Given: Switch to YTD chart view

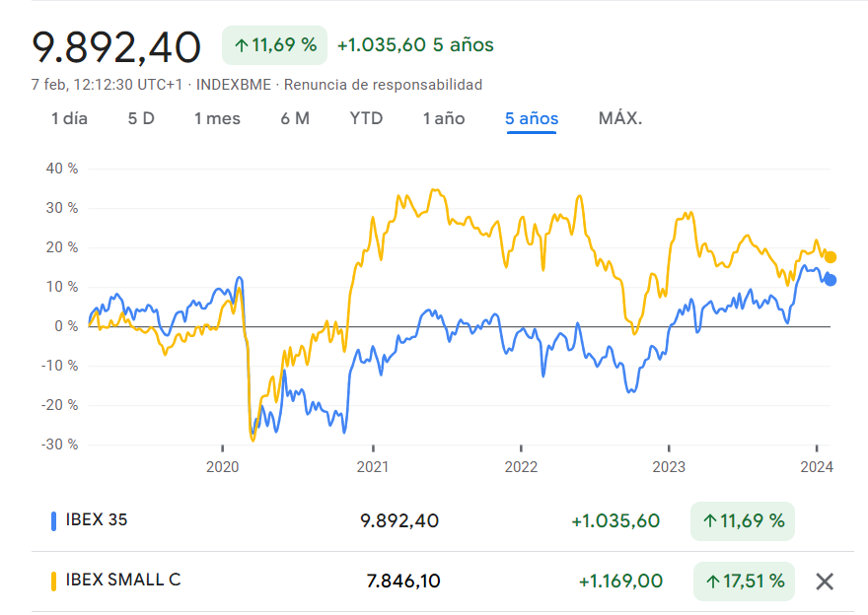Looking at the screenshot, I should click(366, 119).
